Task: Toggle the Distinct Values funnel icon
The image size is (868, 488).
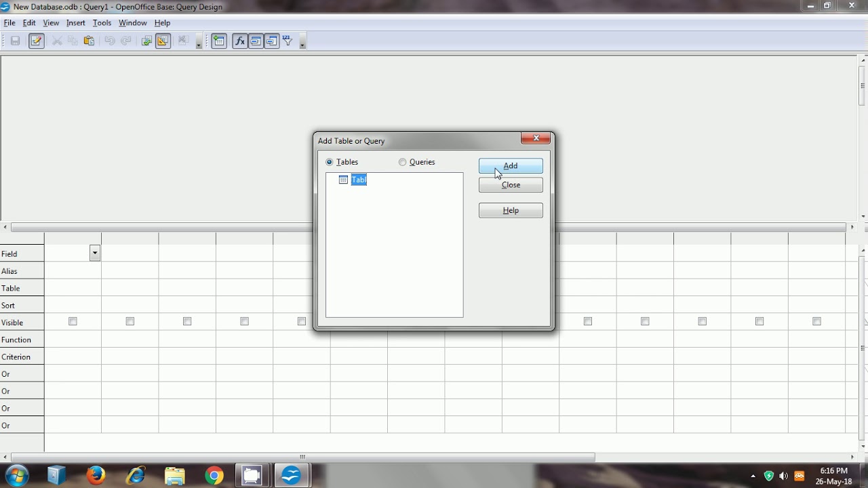Action: (x=288, y=41)
